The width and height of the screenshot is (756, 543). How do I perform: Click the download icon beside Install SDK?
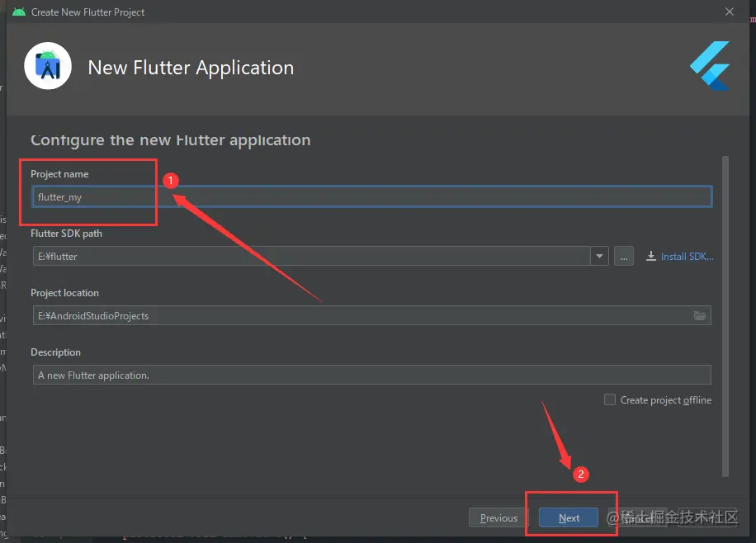click(x=651, y=256)
